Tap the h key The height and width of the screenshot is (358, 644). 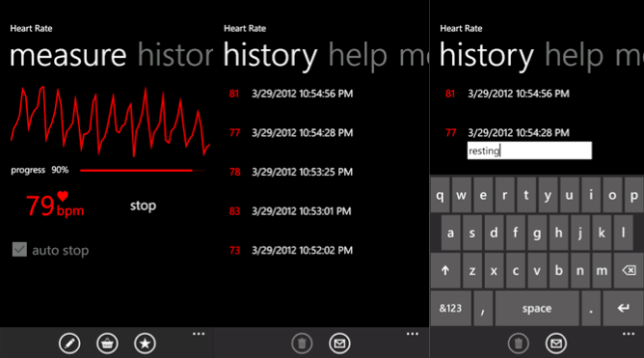(558, 234)
